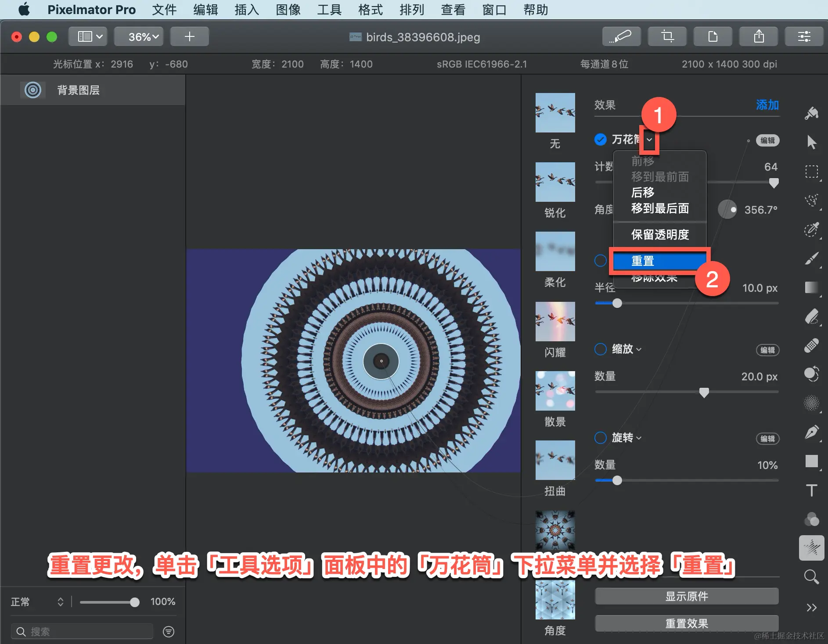
Task: Select the Shape tool
Action: click(x=811, y=461)
